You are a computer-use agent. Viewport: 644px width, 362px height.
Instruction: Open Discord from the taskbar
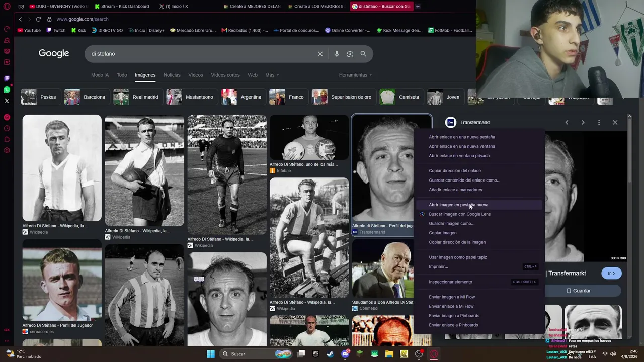[345, 354]
